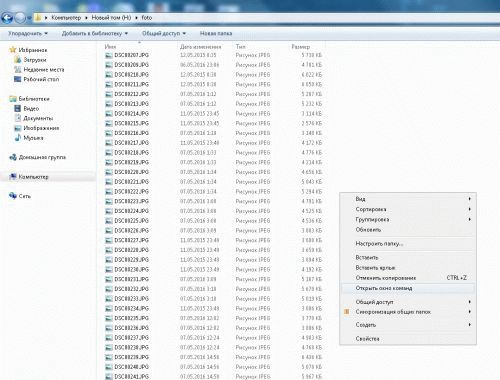Click the breadcrumb arrow after Новый том (H:)
The height and width of the screenshot is (380, 500).
coord(136,18)
